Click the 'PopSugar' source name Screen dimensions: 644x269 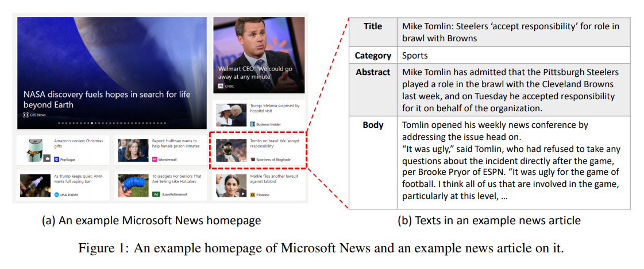tap(68, 159)
